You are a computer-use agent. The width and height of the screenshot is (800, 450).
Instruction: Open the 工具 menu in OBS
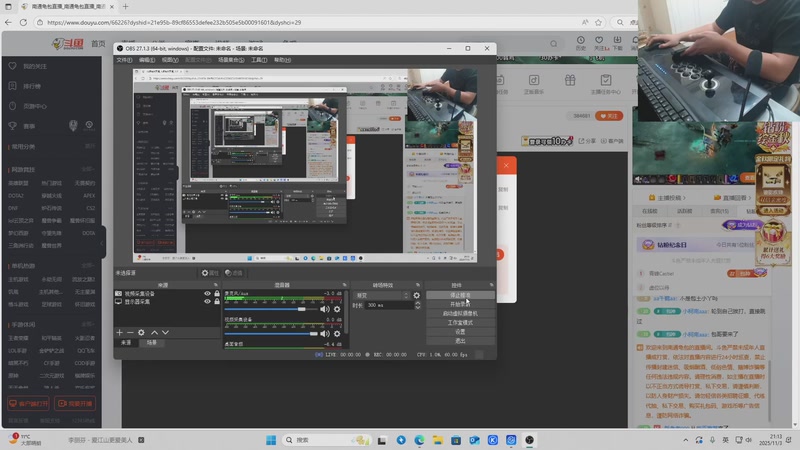coord(259,60)
